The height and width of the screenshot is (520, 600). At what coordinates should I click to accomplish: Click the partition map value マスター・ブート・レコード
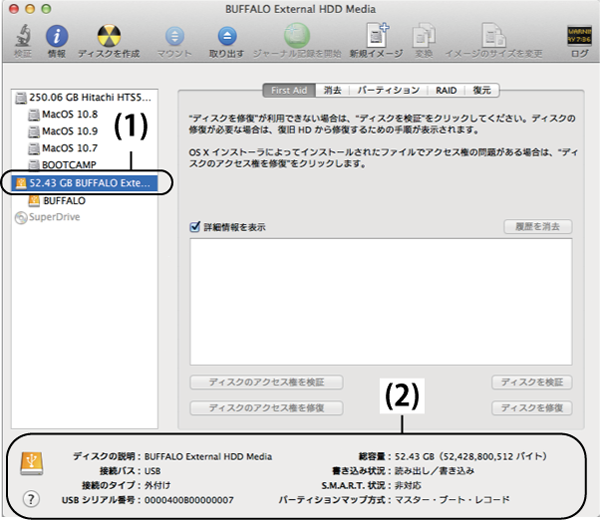[x=452, y=500]
